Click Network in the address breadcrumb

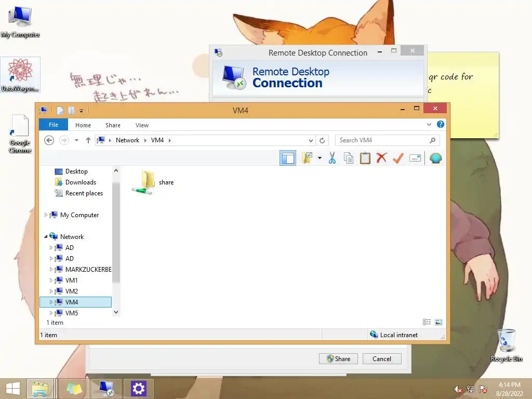coord(128,140)
